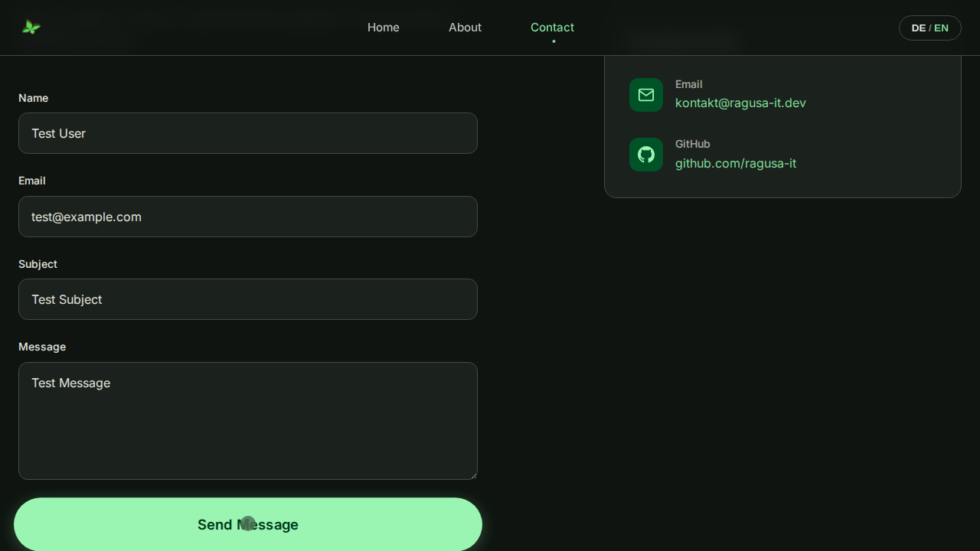Viewport: 980px width, 551px height.
Task: Grab the Message textarea resize handle
Action: pos(473,475)
